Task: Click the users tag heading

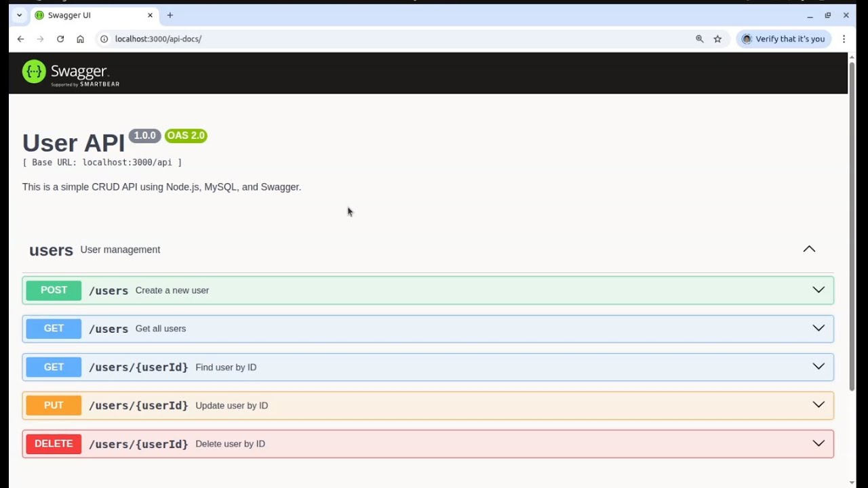Action: pyautogui.click(x=51, y=250)
